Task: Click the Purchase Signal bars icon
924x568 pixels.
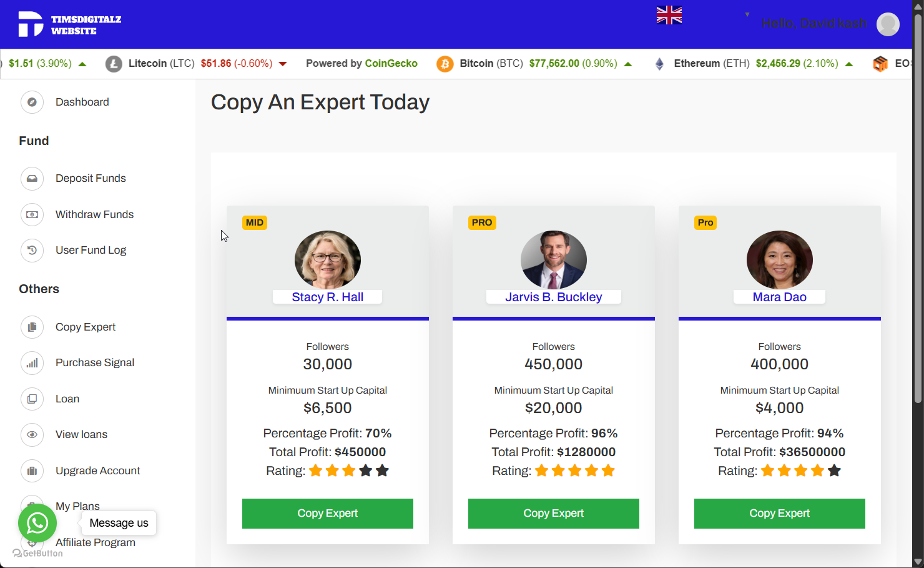Action: 32,363
